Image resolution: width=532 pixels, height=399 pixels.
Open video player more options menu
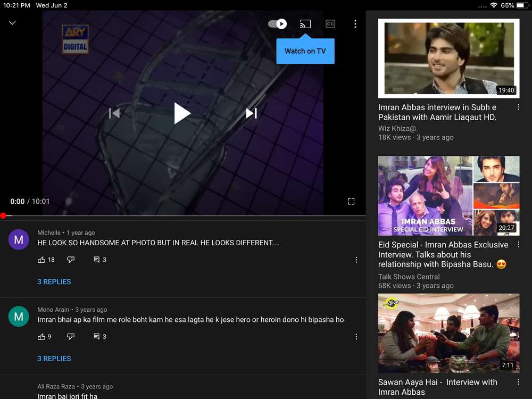[x=355, y=24]
